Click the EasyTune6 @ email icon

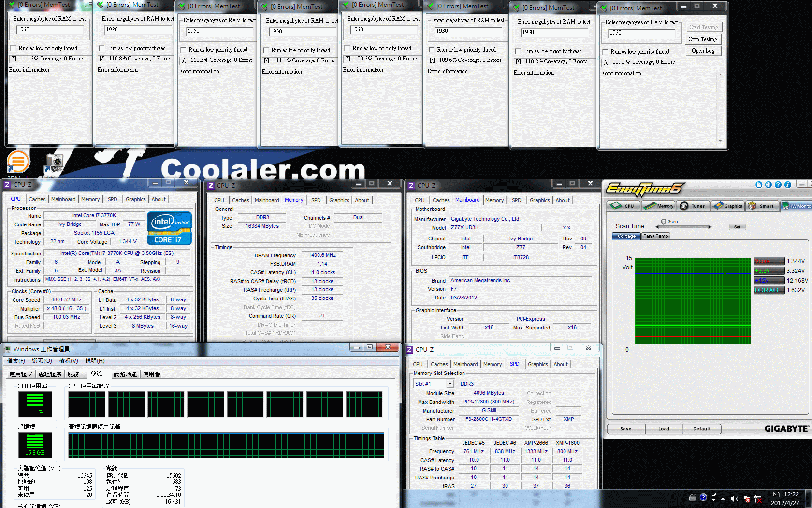pyautogui.click(x=768, y=185)
